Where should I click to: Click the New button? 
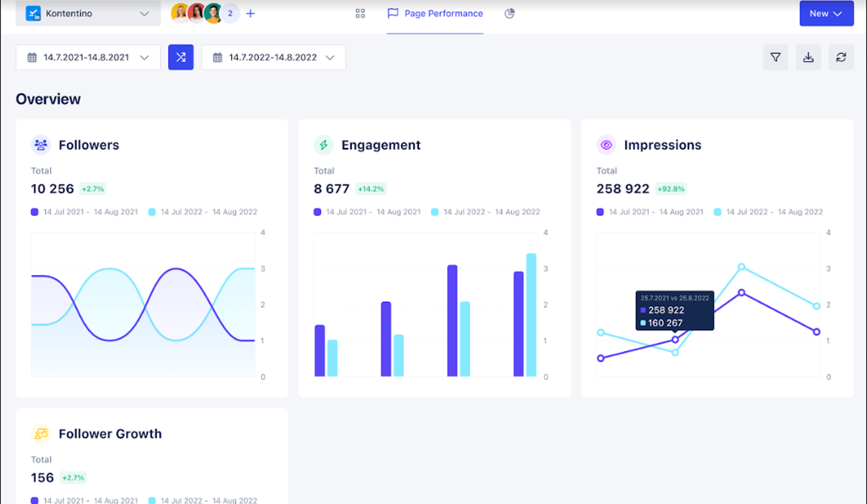819,14
